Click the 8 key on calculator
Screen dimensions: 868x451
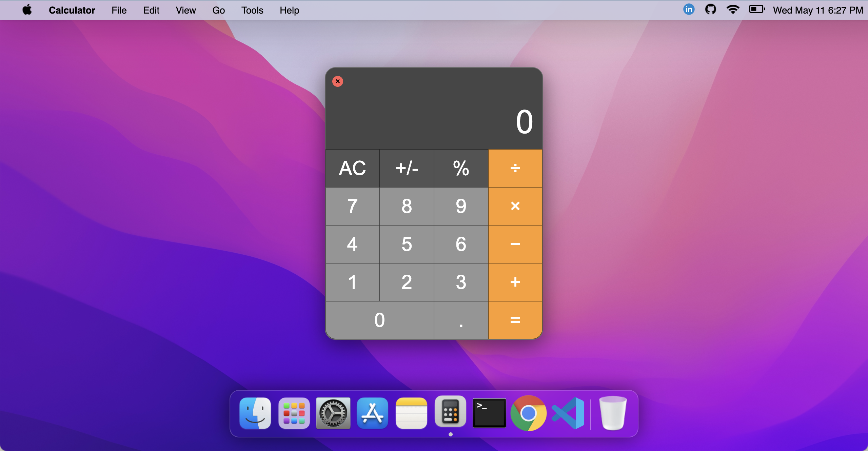(407, 206)
